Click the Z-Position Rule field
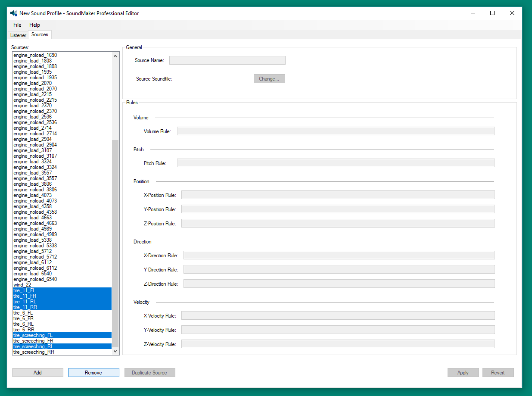 click(x=338, y=223)
